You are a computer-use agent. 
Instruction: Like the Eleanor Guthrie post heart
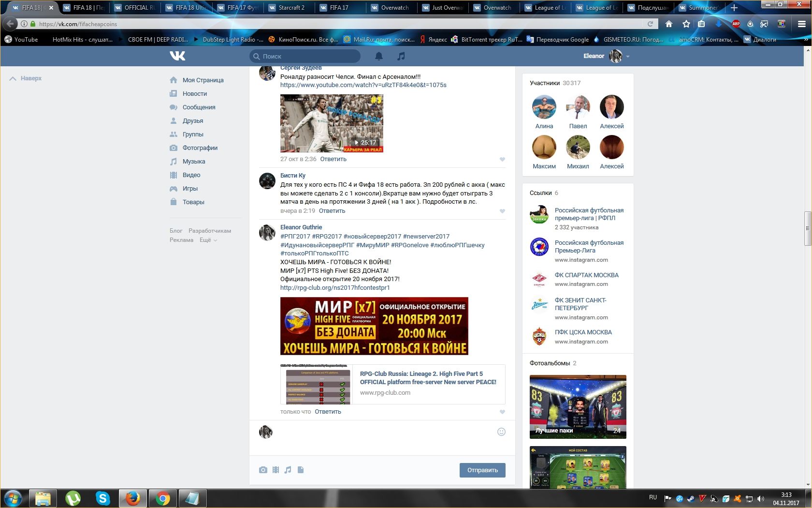point(502,412)
